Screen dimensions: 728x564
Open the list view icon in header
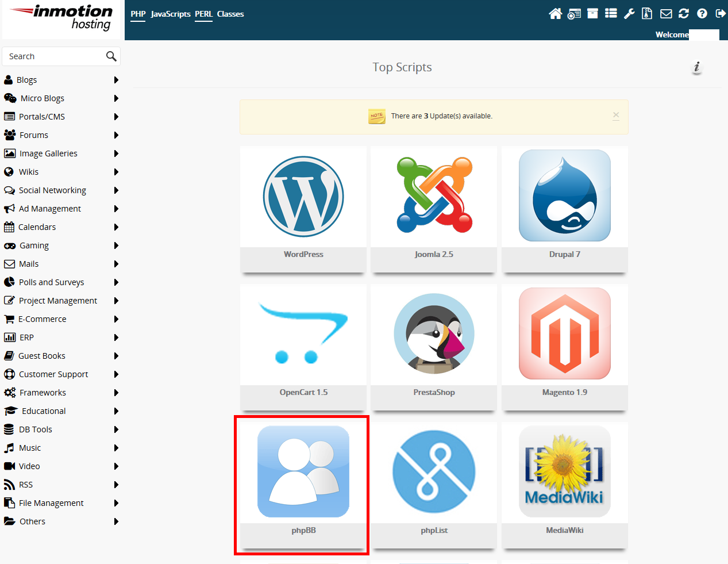611,14
